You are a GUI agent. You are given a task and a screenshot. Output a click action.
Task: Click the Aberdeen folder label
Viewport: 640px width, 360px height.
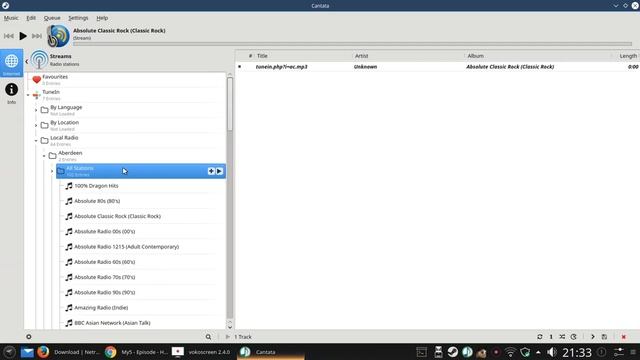coord(70,153)
